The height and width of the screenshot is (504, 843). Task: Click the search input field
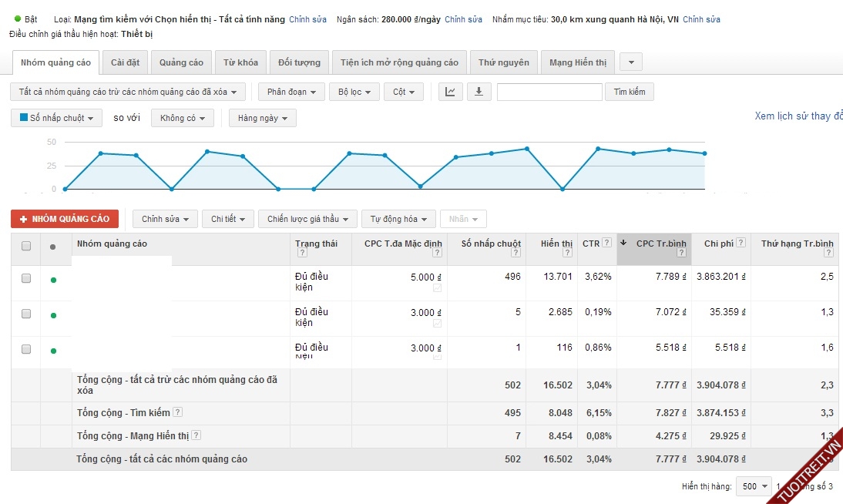[x=549, y=92]
